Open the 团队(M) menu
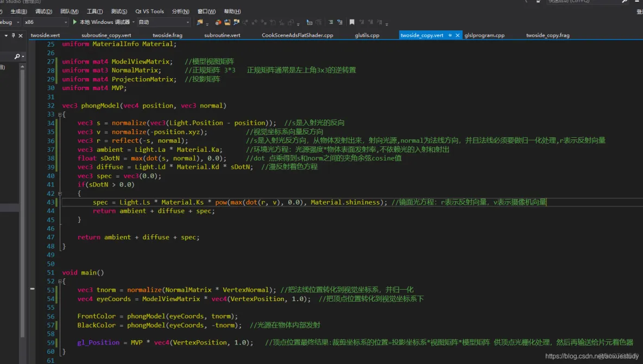The width and height of the screenshot is (643, 364). tap(70, 11)
